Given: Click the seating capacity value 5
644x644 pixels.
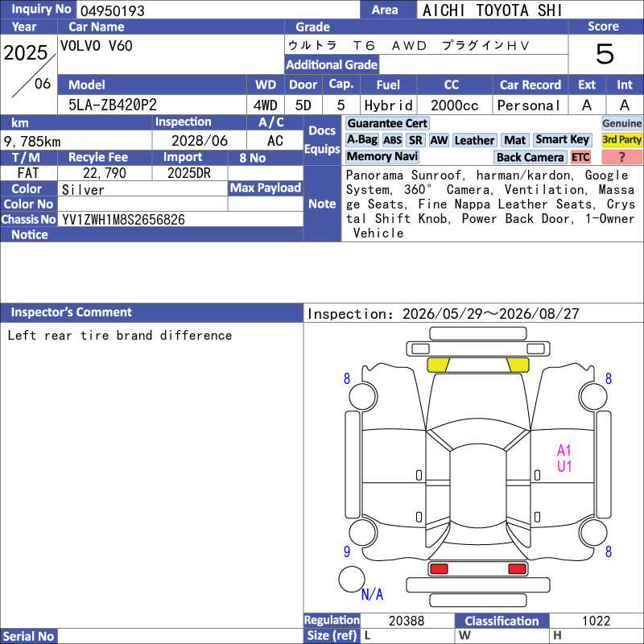Looking at the screenshot, I should [x=341, y=105].
